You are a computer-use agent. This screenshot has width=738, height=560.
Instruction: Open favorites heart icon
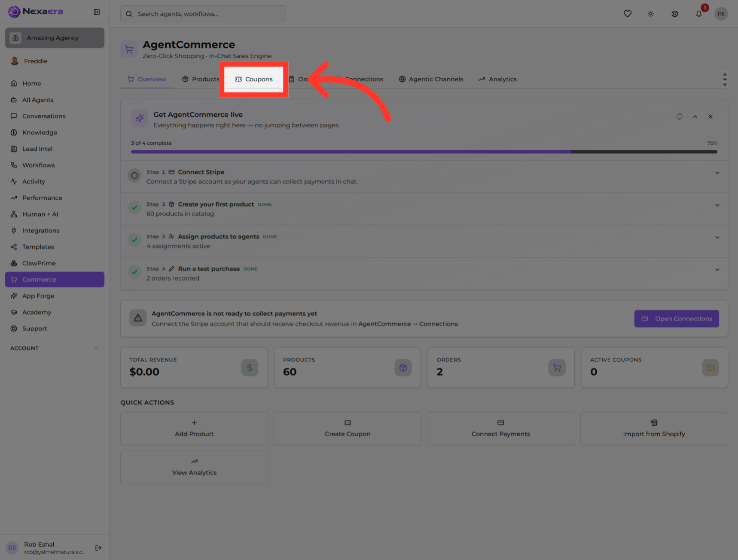click(627, 14)
